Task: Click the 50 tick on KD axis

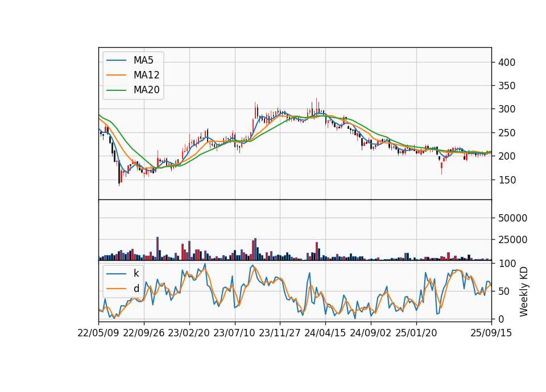Action: (x=504, y=291)
